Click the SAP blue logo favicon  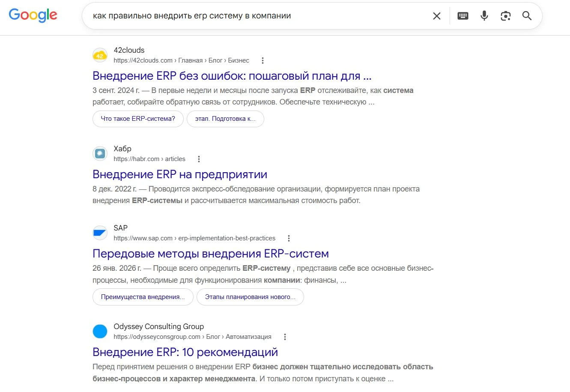[100, 233]
